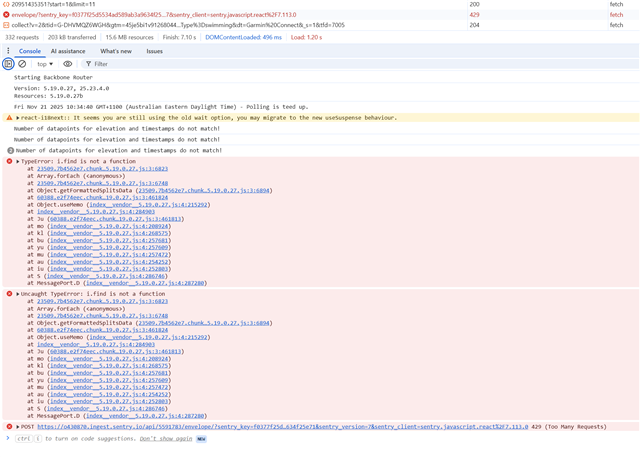Clear the console with the circle-slash icon

22,64
